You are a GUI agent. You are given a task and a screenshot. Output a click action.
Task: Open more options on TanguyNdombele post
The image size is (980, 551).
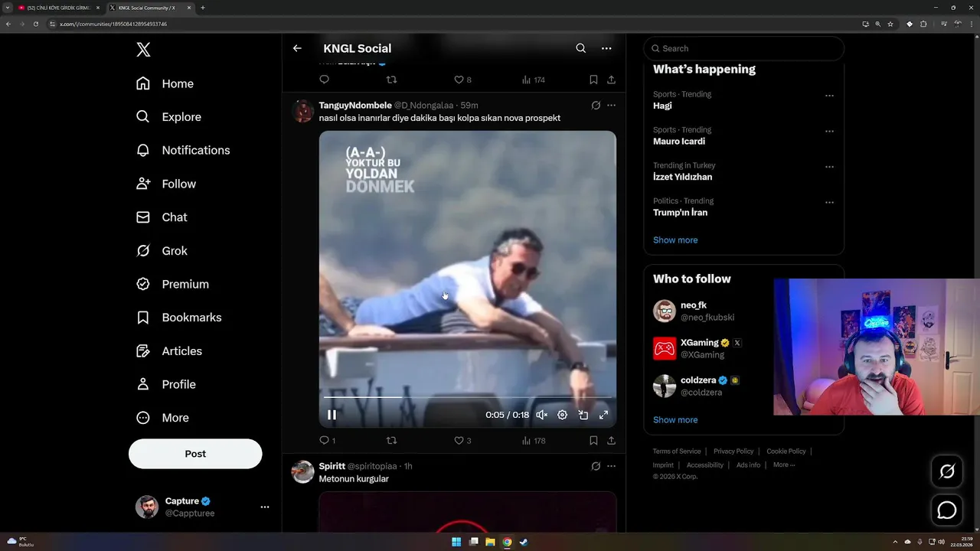[611, 106]
